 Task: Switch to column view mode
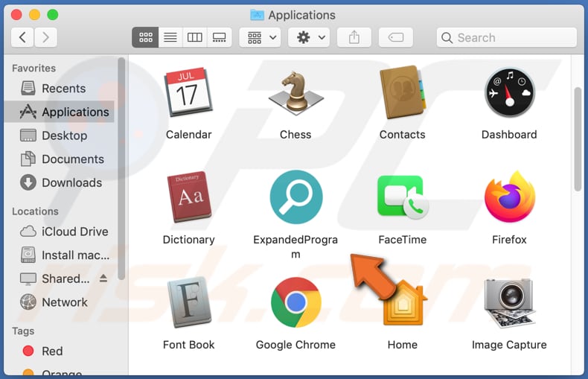pos(194,37)
